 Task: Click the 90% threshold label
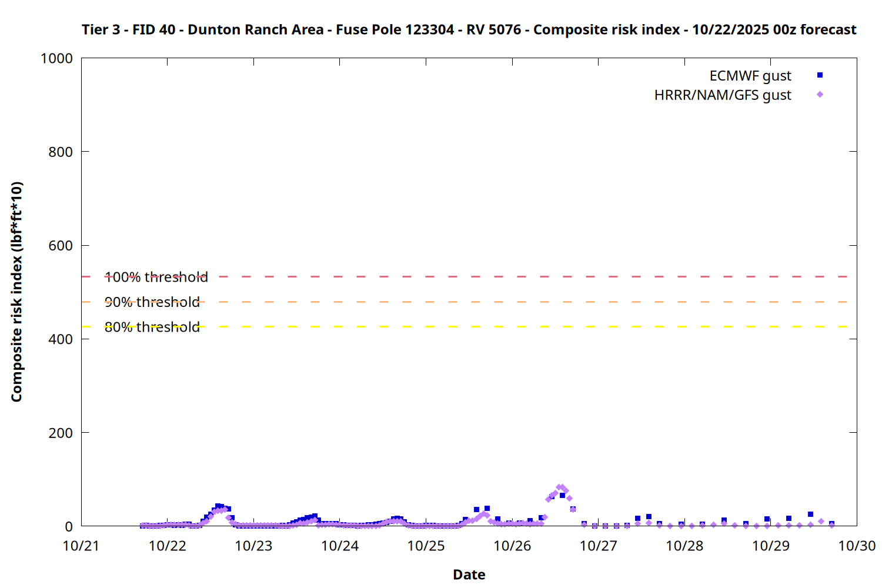[152, 302]
